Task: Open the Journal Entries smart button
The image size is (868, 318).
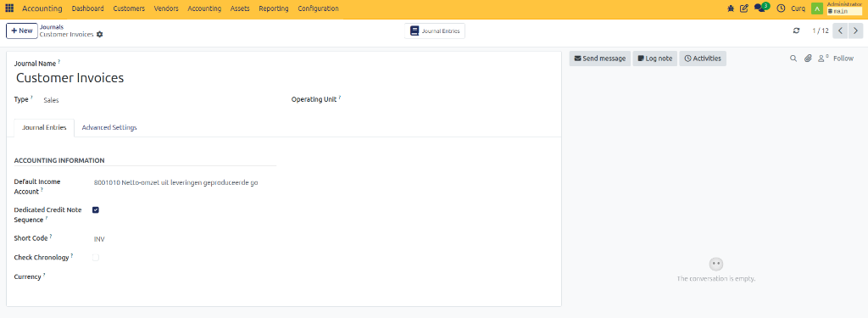Action: (435, 31)
